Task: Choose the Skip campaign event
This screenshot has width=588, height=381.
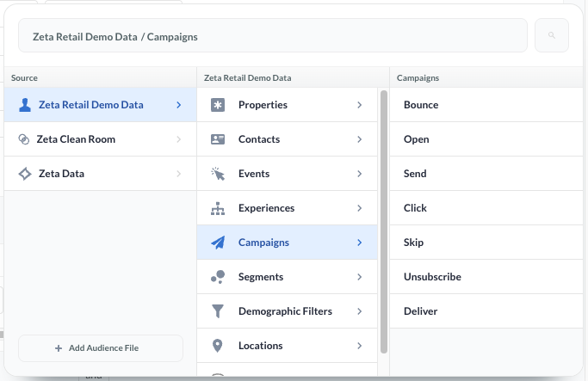Action: tap(486, 243)
